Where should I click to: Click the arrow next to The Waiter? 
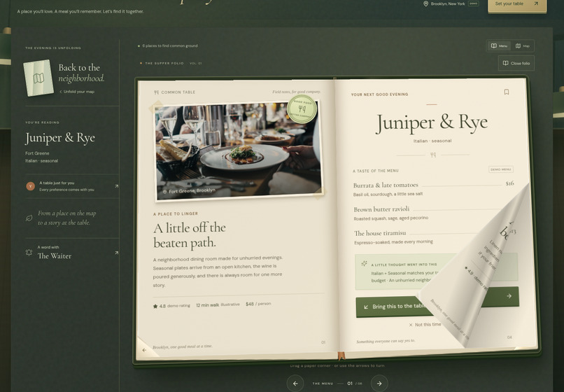(x=116, y=253)
